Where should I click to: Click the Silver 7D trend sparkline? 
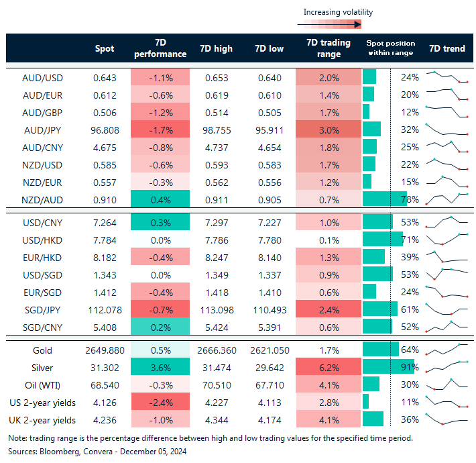pos(447,366)
